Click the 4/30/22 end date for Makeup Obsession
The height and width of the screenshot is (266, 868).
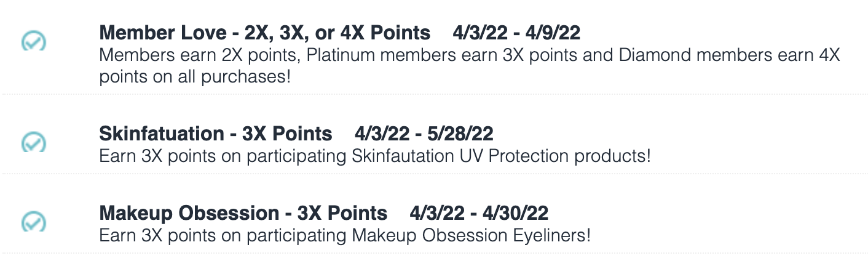tap(515, 213)
